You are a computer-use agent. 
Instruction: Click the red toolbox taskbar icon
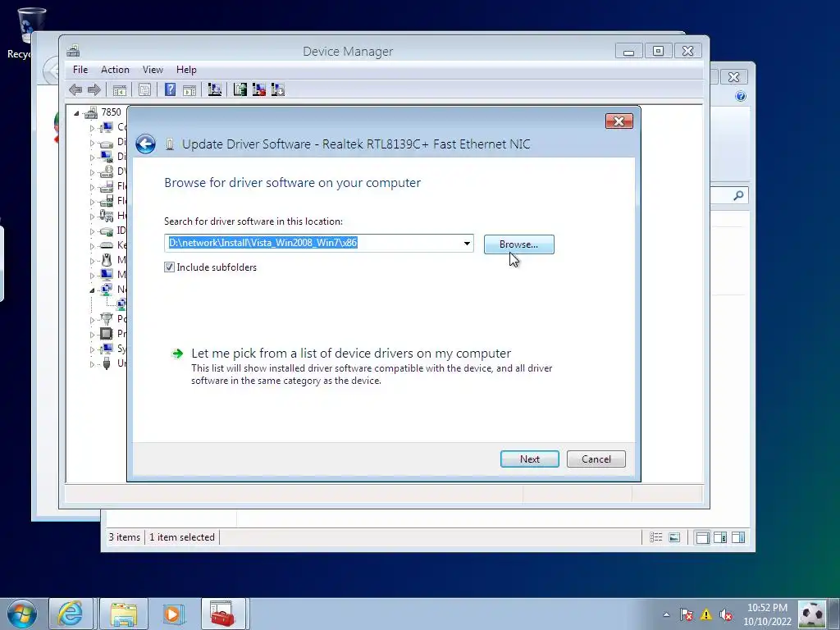pyautogui.click(x=222, y=614)
